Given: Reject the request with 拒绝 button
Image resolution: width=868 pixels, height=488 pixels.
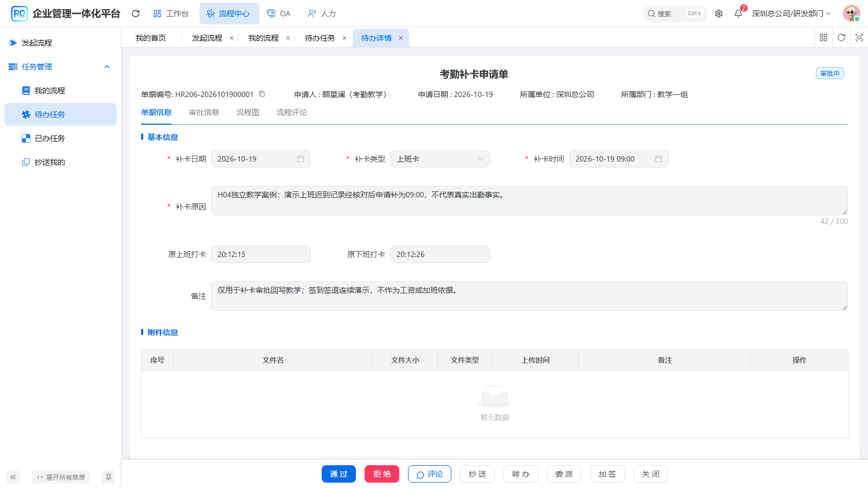Looking at the screenshot, I should click(382, 474).
